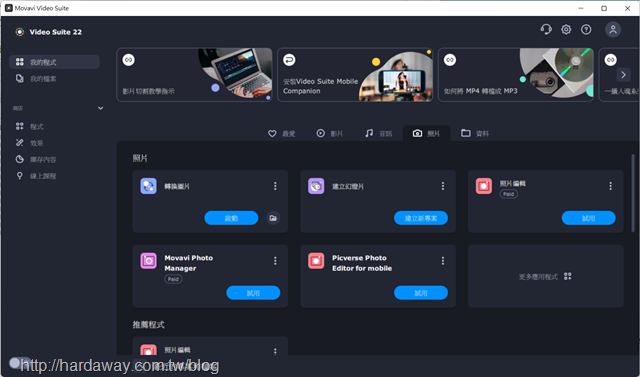This screenshot has height=377, width=640.
Task: Launch 轉換圖片 with 啟動 button
Action: [231, 218]
